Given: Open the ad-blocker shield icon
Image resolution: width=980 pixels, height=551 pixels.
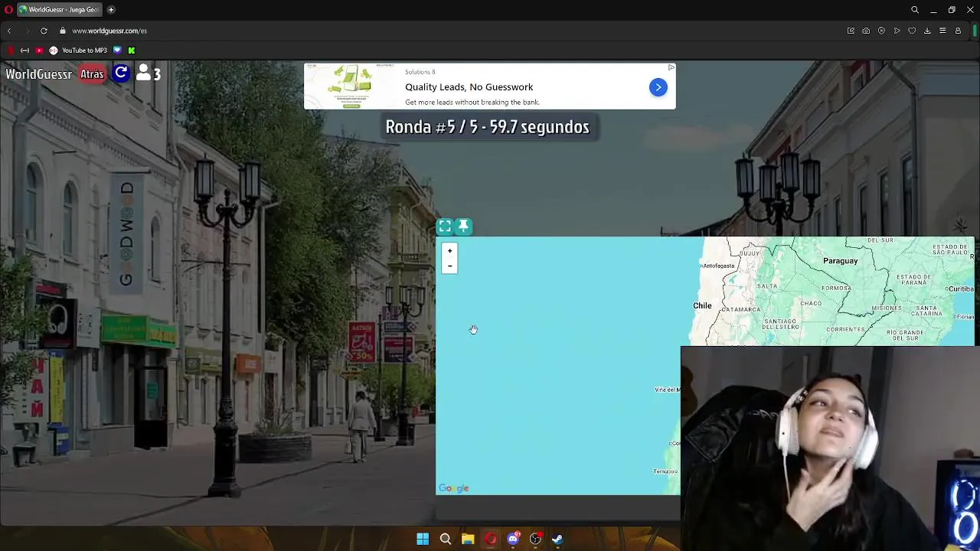Looking at the screenshot, I should pyautogui.click(x=881, y=31).
